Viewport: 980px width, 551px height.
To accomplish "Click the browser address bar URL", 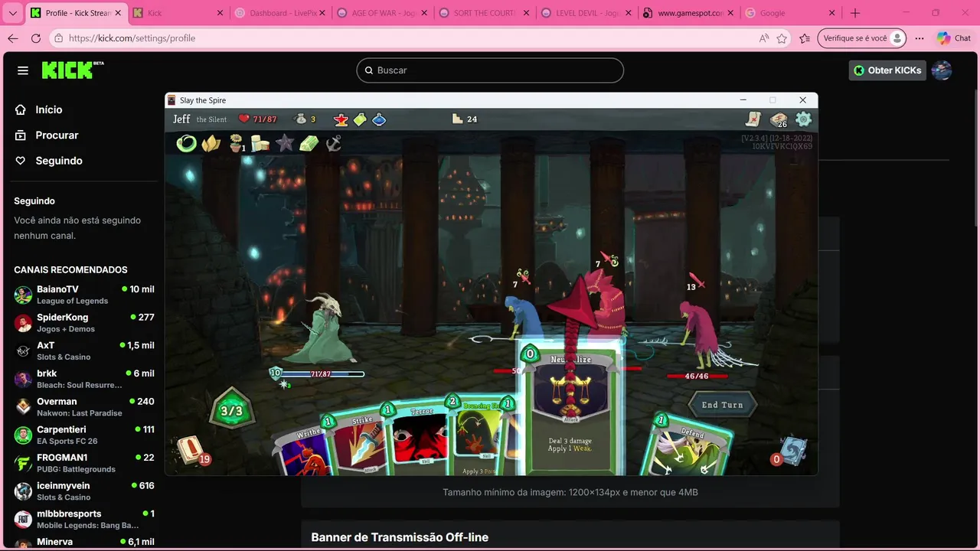I will pyautogui.click(x=132, y=38).
